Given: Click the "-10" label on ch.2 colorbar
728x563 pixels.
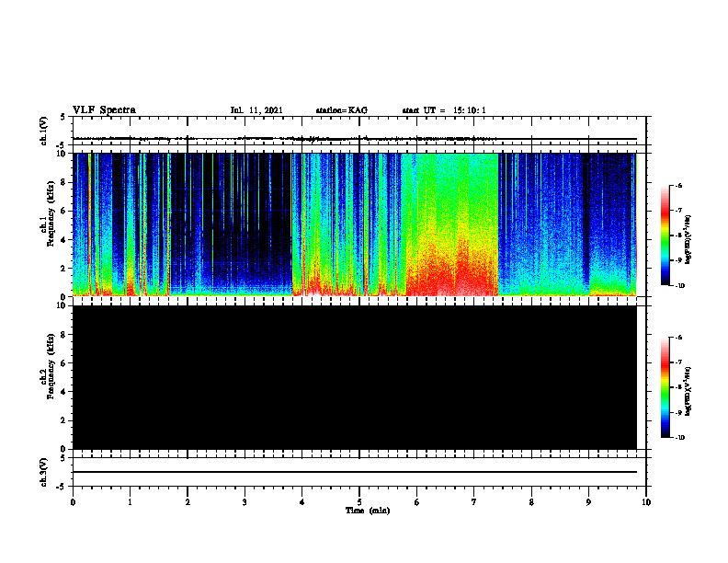Looking at the screenshot, I should tap(679, 437).
